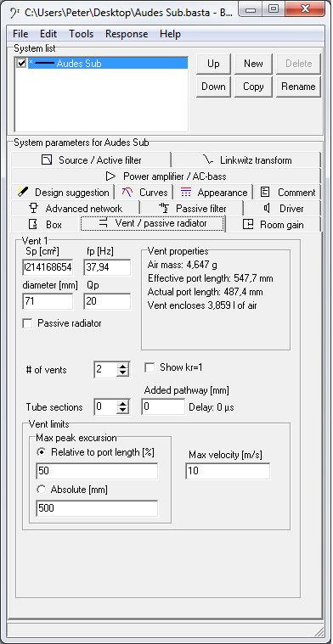
Task: Increase Tube sections value
Action: pyautogui.click(x=122, y=403)
